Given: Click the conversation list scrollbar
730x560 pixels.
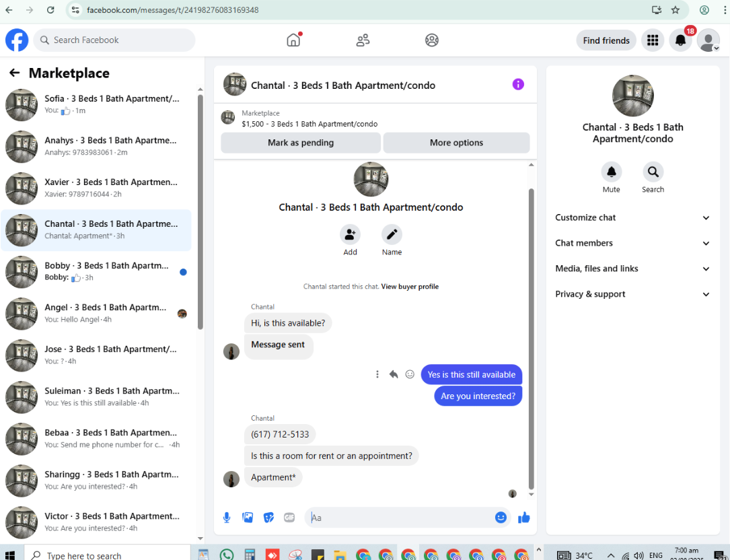Looking at the screenshot, I should point(200,212).
